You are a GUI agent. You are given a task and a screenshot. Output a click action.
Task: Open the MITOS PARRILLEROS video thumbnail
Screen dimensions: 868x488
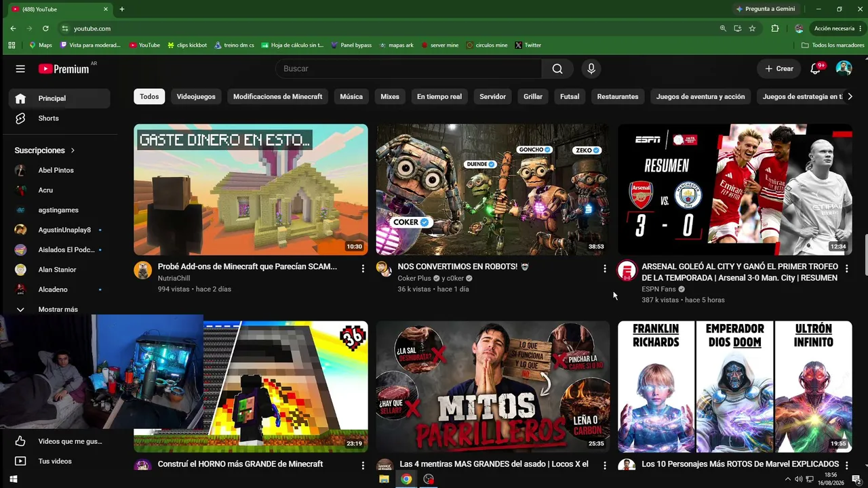[493, 386]
